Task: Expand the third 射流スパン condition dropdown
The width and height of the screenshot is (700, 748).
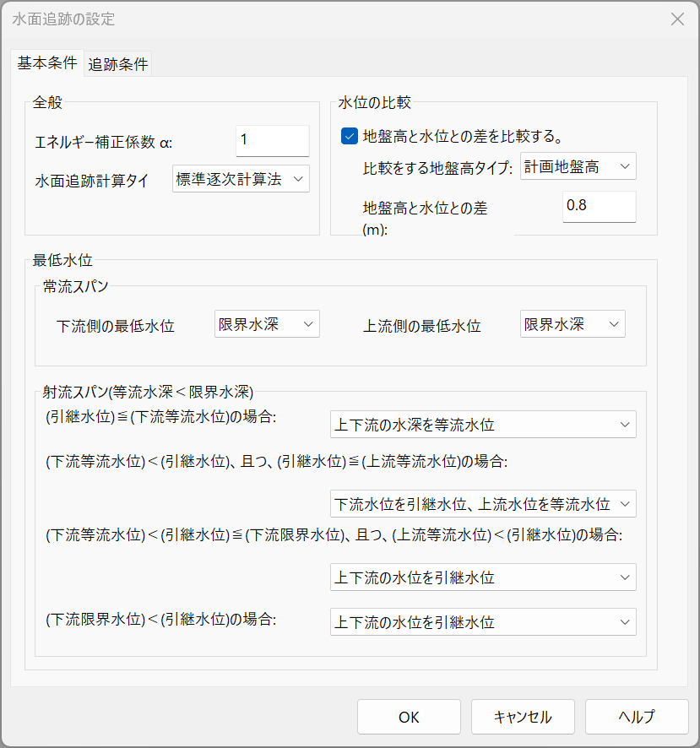Action: [x=483, y=577]
